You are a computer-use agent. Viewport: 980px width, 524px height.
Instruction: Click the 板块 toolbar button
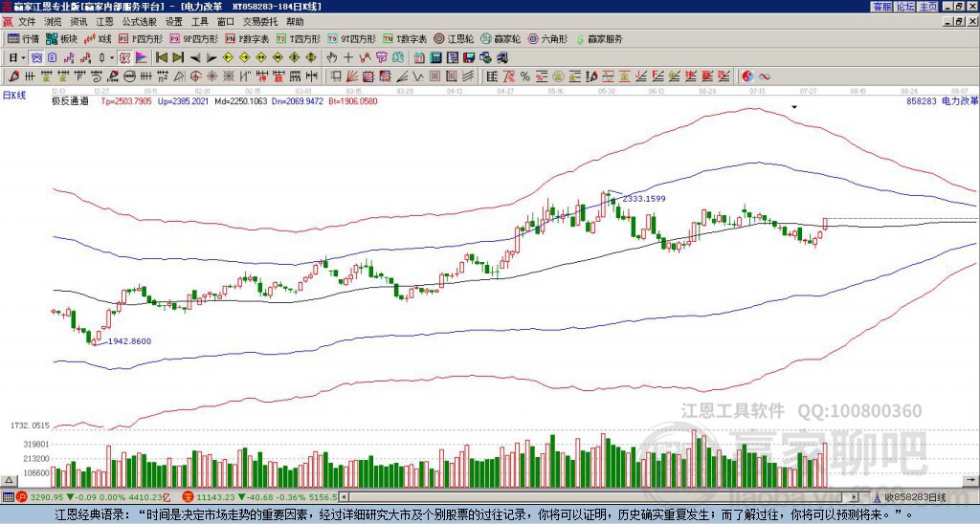coord(62,38)
